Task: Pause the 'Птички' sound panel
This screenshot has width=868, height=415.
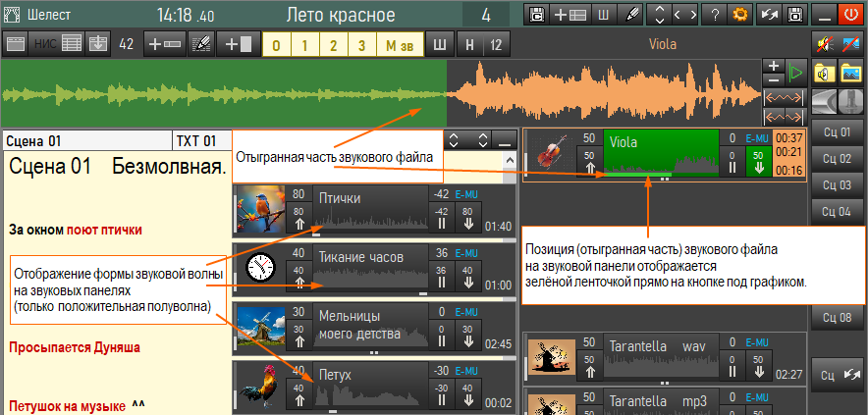Action: 441,218
